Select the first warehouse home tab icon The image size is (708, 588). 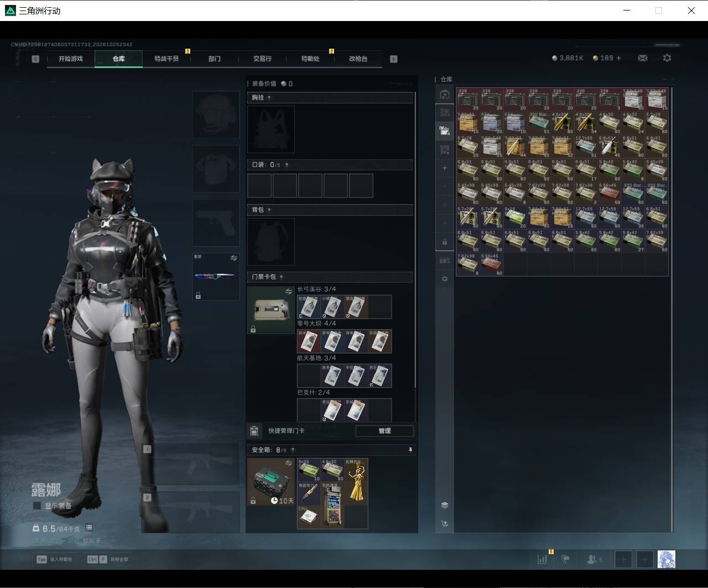click(445, 95)
